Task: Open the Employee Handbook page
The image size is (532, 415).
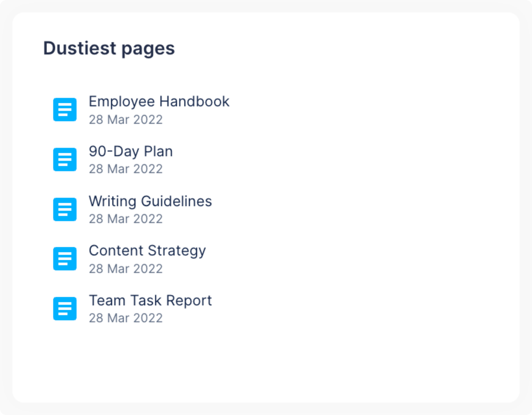Action: [x=159, y=101]
